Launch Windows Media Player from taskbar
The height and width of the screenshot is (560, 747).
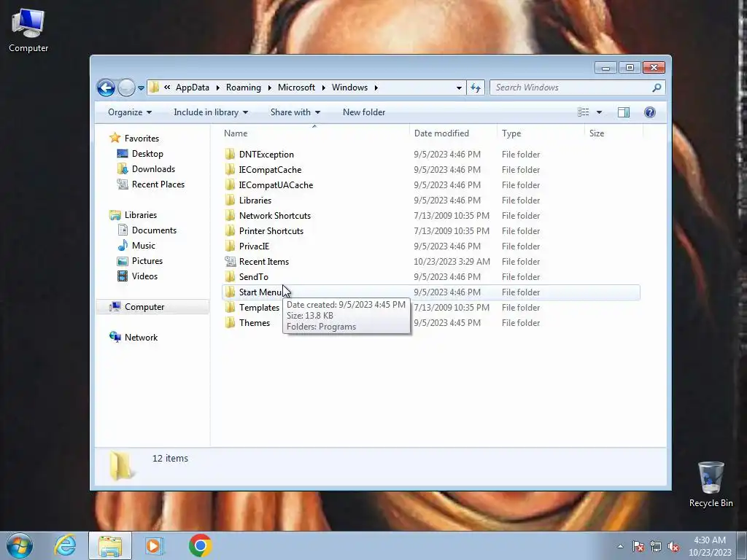point(154,545)
